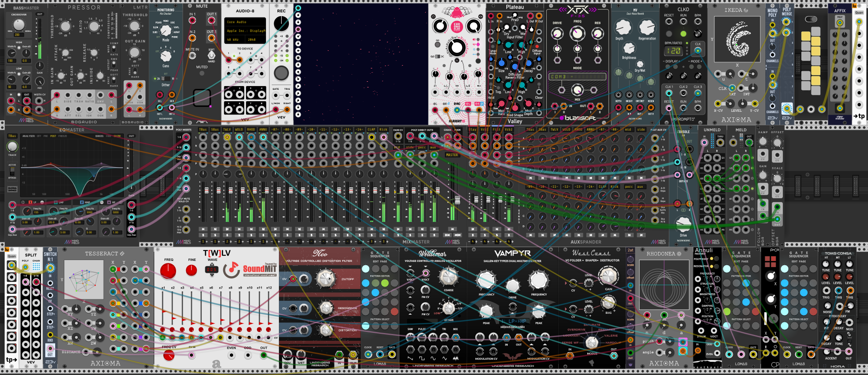
Task: Click the x1 harmonic slider on T[W]LV
Action: coord(163,307)
